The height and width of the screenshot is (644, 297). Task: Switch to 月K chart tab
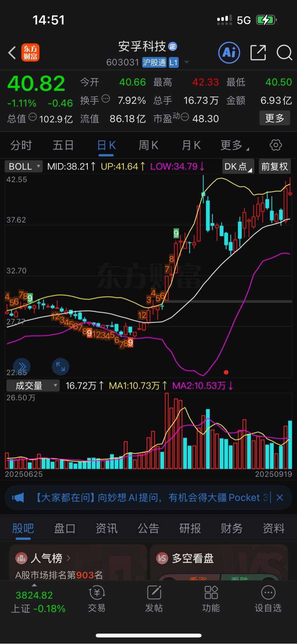point(191,145)
